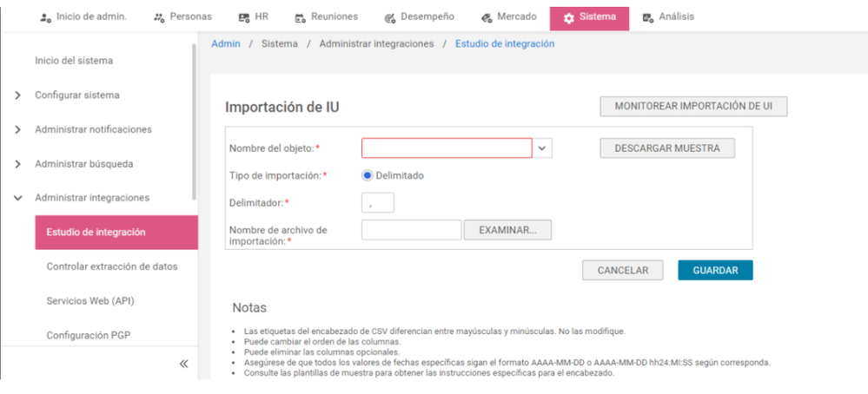Click the HR icon in top navigation
Screen dimensions: 868x394
(244, 17)
